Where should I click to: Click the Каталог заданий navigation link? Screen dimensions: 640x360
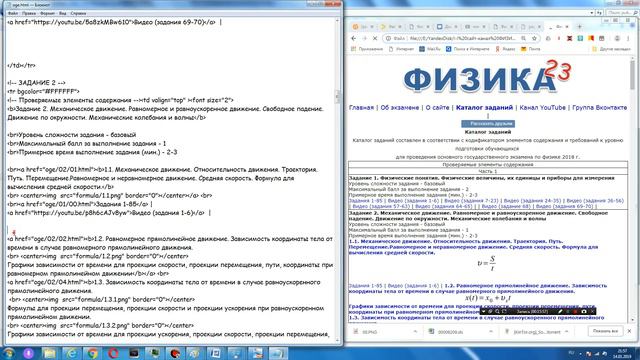pos(484,108)
